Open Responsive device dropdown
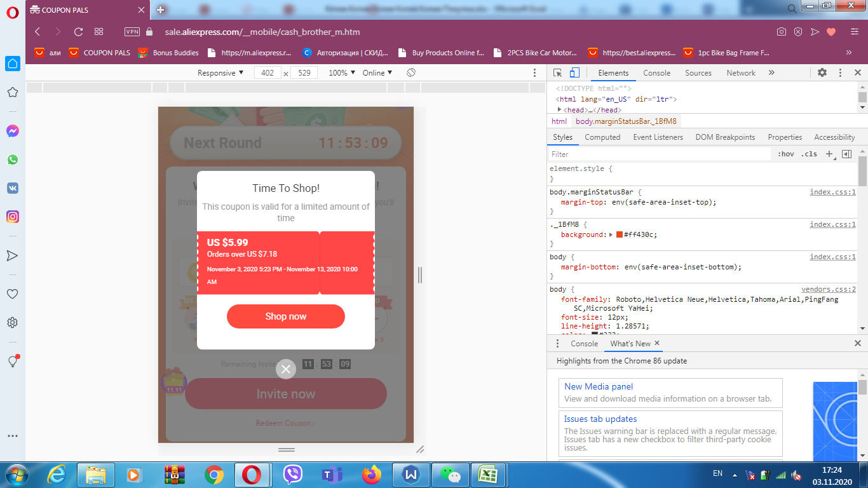The height and width of the screenshot is (488, 868). pos(220,73)
